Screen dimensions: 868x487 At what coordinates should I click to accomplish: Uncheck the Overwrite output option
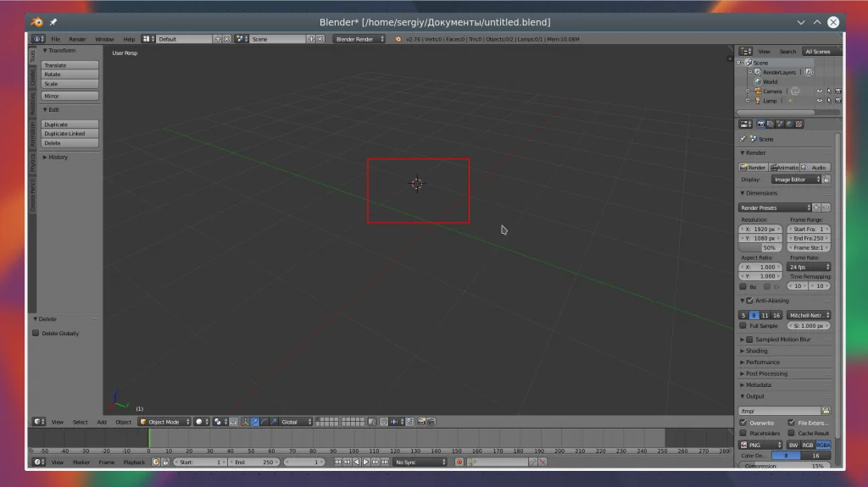(743, 423)
